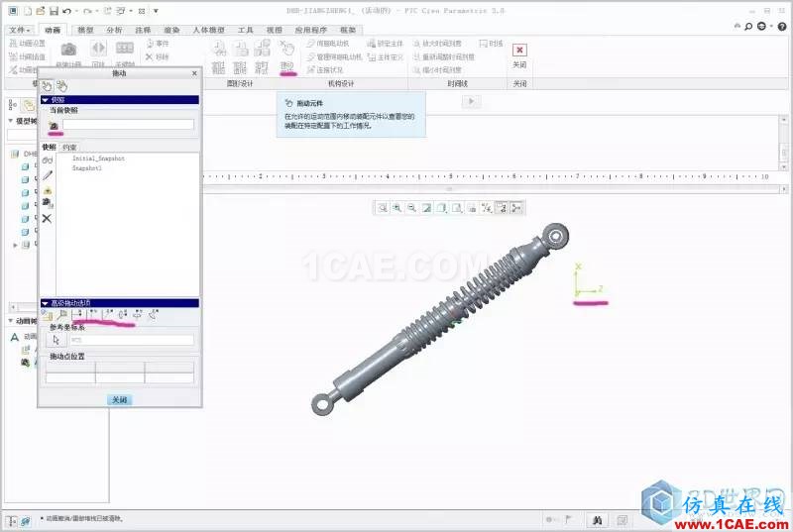Click the display style icon in graphics toolbar
The image size is (793, 532).
[442, 208]
